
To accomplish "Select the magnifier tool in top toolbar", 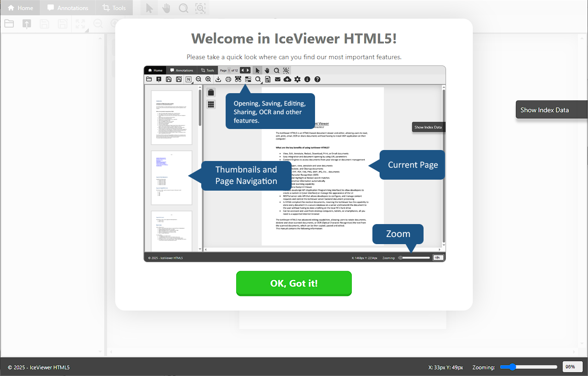I will click(183, 8).
